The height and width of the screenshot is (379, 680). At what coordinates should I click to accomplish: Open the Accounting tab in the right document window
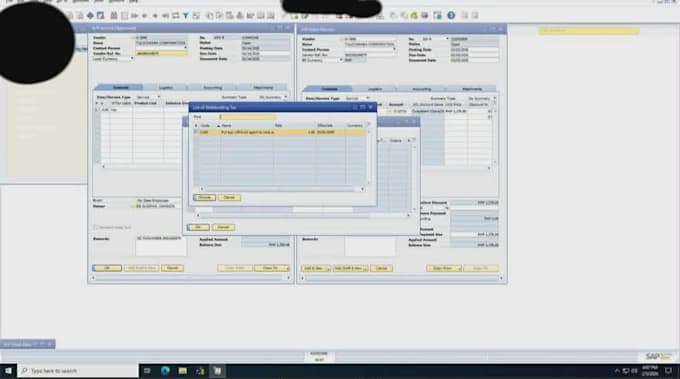pyautogui.click(x=422, y=89)
